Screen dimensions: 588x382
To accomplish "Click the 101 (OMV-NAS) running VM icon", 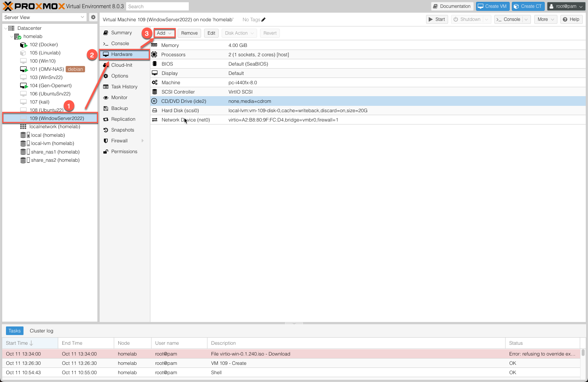I will click(x=24, y=69).
